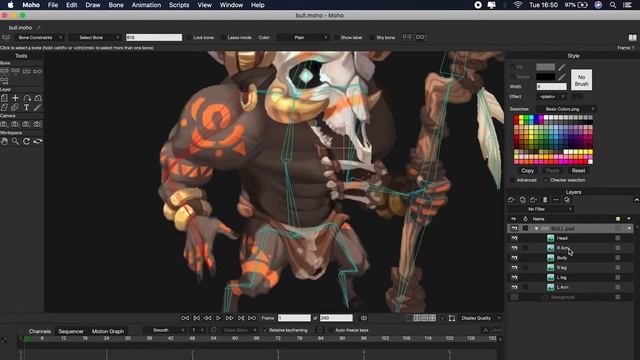
Task: Rewind to the first frame
Action: click(x=185, y=318)
